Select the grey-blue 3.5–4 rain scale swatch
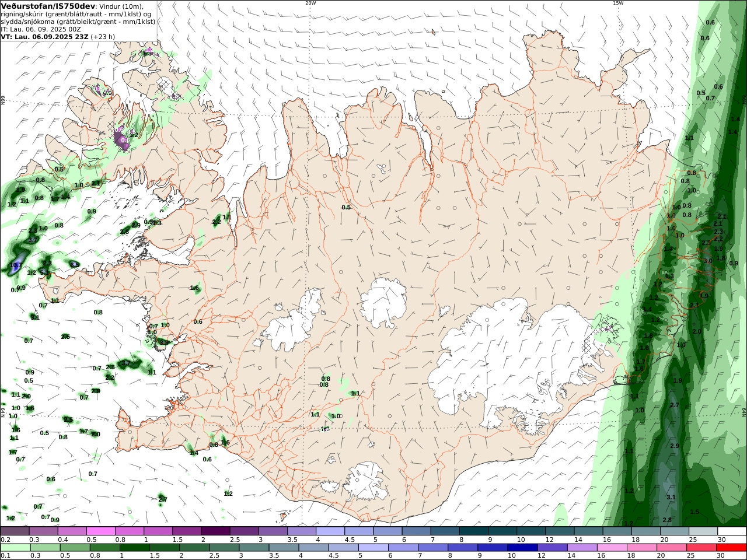Screen dimensions: 747x560 (x=284, y=548)
